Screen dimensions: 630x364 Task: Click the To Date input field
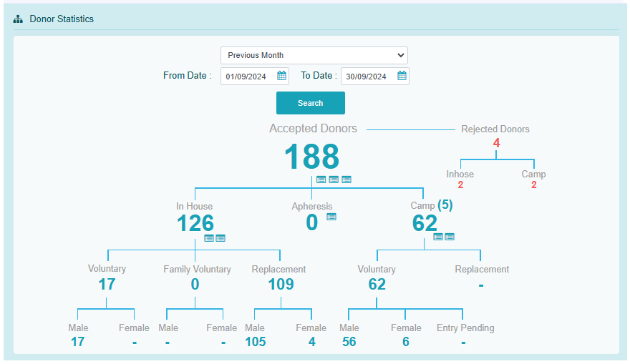point(368,77)
